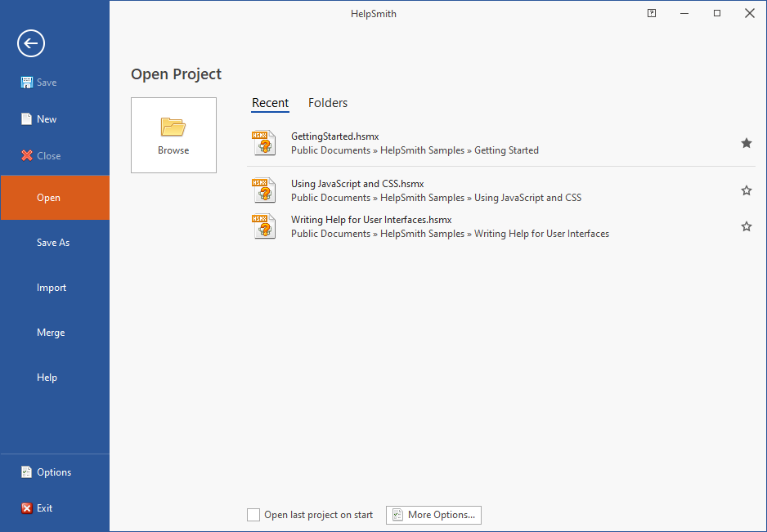The image size is (767, 532).
Task: Go to the Merge page
Action: 55,333
